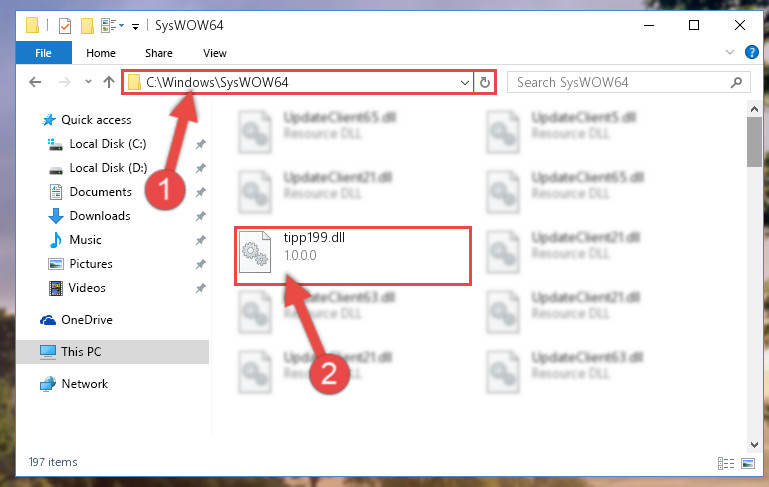The image size is (769, 487).
Task: Click the Up one level arrow
Action: point(109,82)
